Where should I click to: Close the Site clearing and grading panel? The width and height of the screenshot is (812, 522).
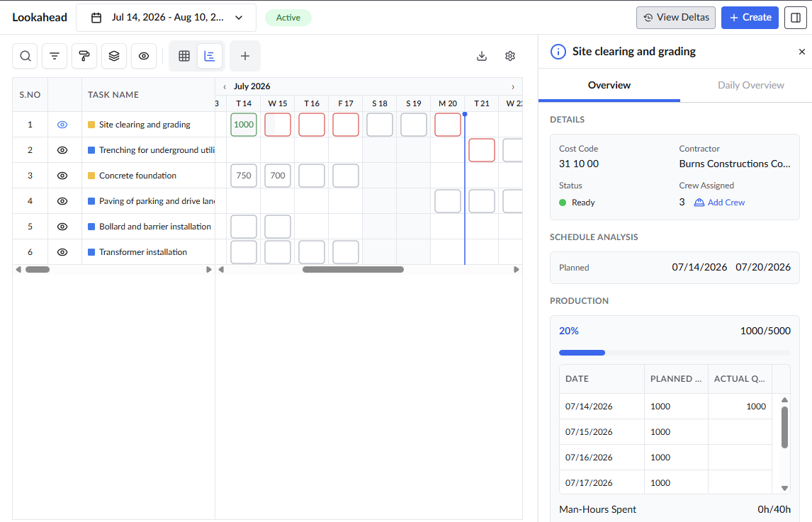click(x=801, y=51)
